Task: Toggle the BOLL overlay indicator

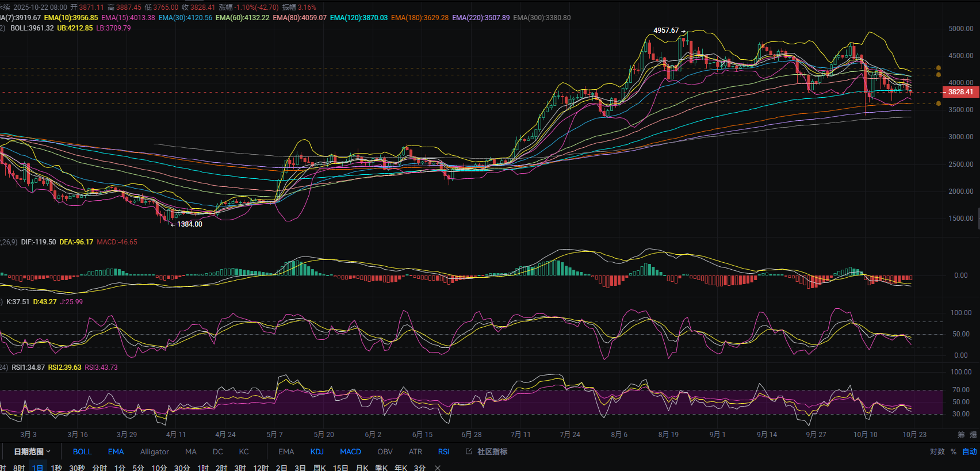Action: [82, 451]
